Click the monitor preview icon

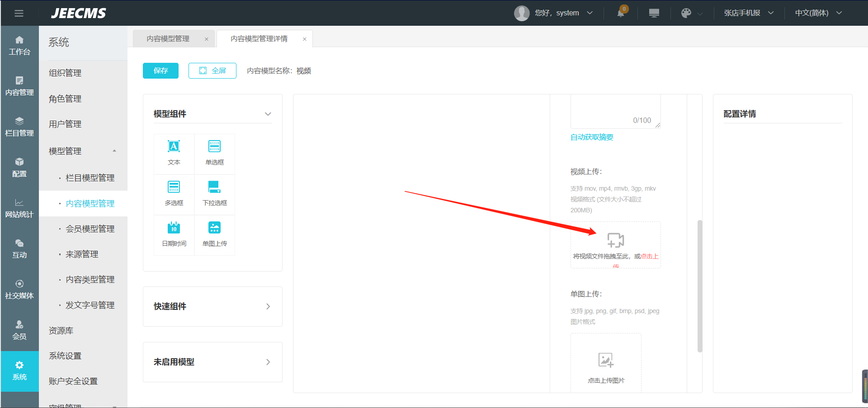click(x=654, y=13)
